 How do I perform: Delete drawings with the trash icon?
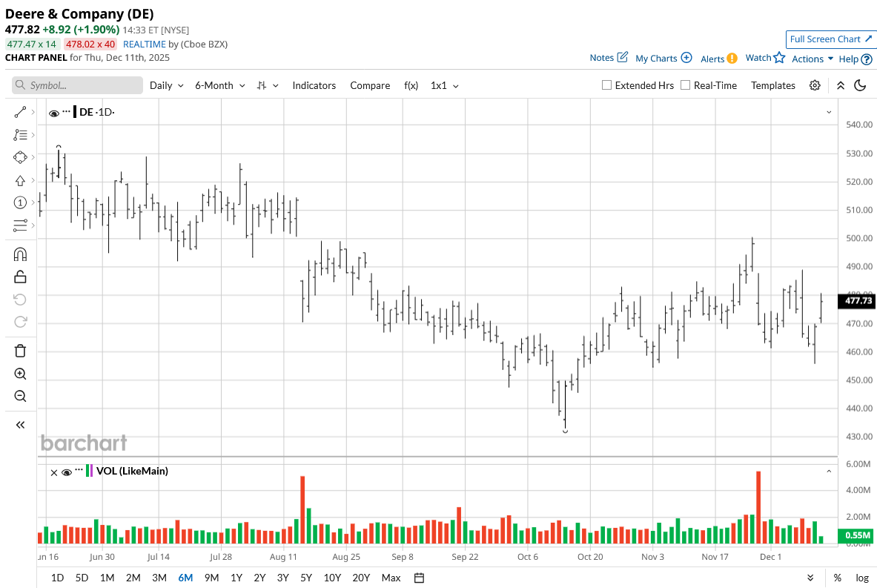[x=20, y=351]
